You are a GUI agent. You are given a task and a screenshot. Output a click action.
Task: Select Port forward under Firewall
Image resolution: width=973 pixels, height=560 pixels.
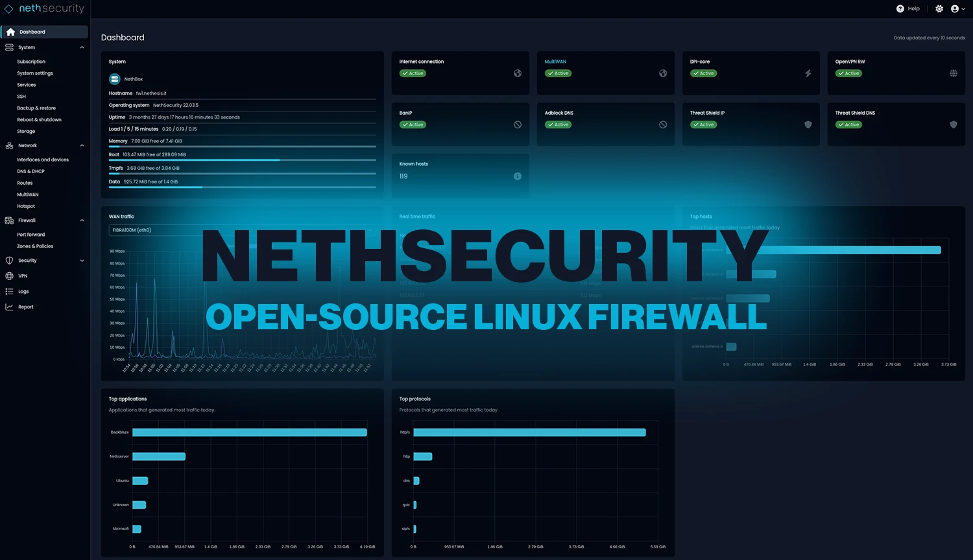click(30, 234)
